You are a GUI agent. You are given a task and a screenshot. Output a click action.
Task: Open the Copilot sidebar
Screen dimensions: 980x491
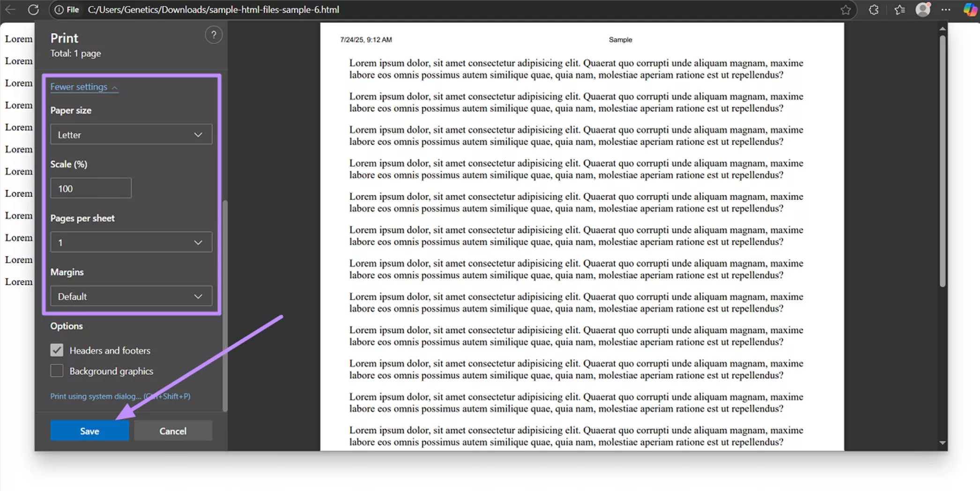coord(970,9)
